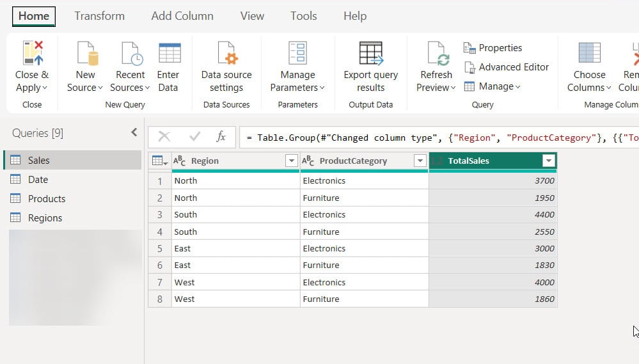Click the Electronics cell in row 3
Viewport: 639px width, 364px height.
[364, 214]
